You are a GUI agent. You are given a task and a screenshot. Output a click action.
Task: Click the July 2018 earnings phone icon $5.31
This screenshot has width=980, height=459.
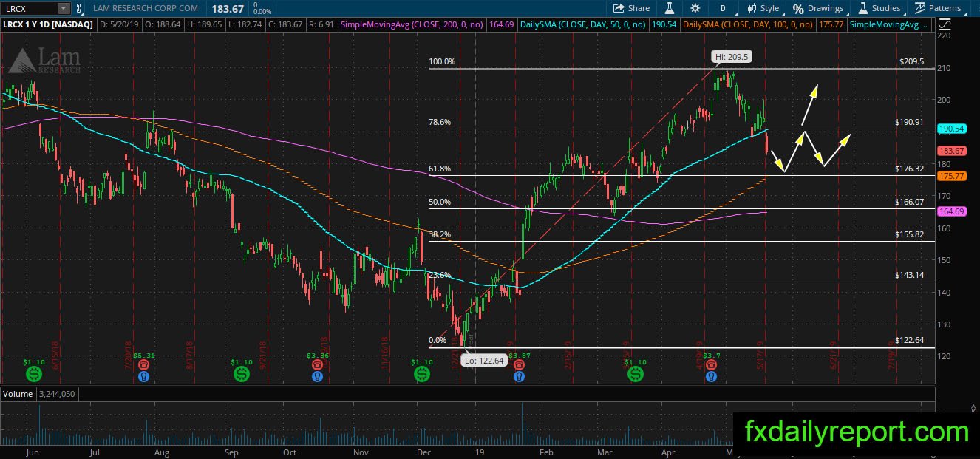pyautogui.click(x=144, y=364)
